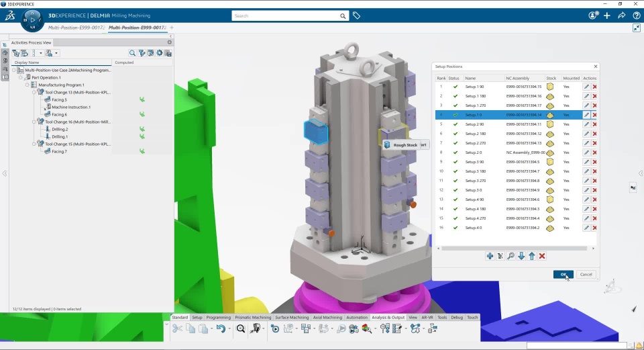
Task: Open the dropdown arrow beside the Undo icon
Action: click(229, 329)
